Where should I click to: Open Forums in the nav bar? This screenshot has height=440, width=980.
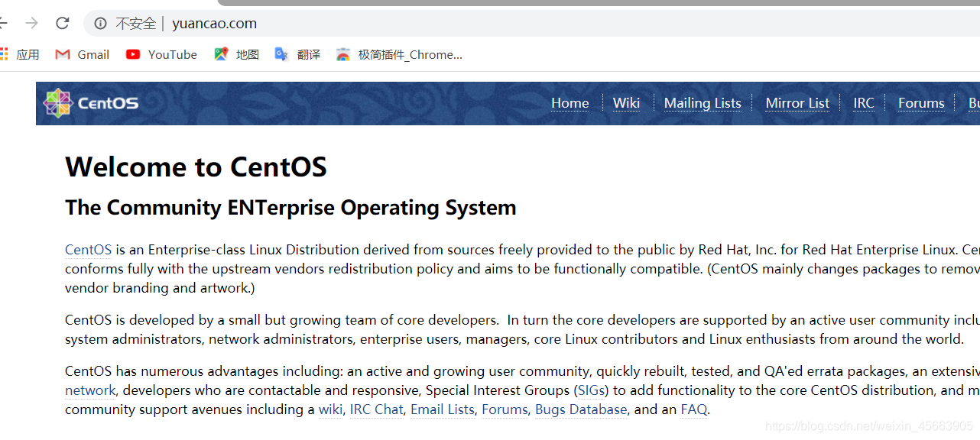click(x=921, y=103)
